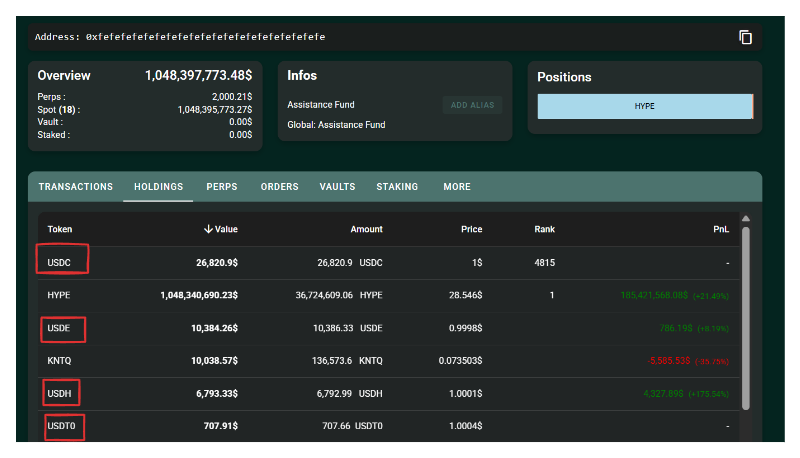Open the Staking tab
The height and width of the screenshot is (458, 800).
click(397, 187)
